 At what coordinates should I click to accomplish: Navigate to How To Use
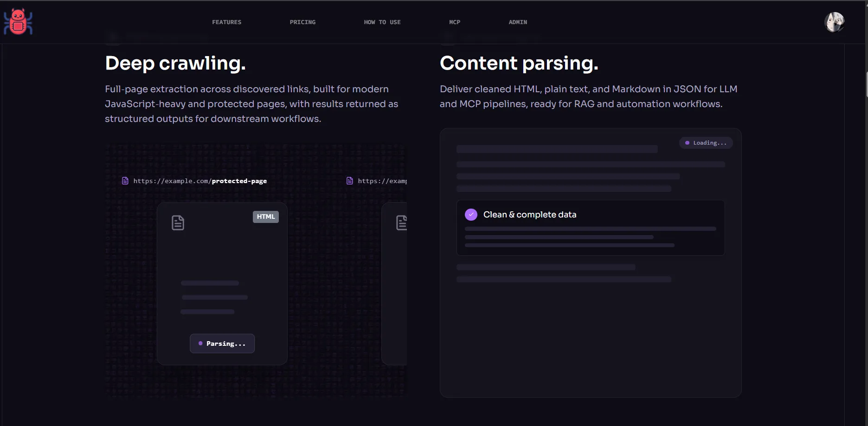click(382, 22)
